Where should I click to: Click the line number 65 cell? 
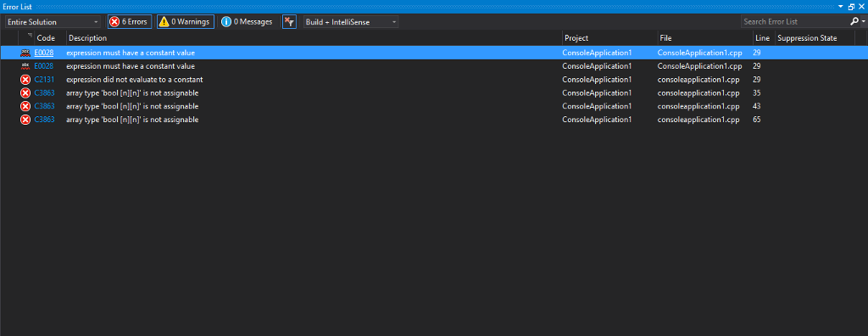point(757,120)
